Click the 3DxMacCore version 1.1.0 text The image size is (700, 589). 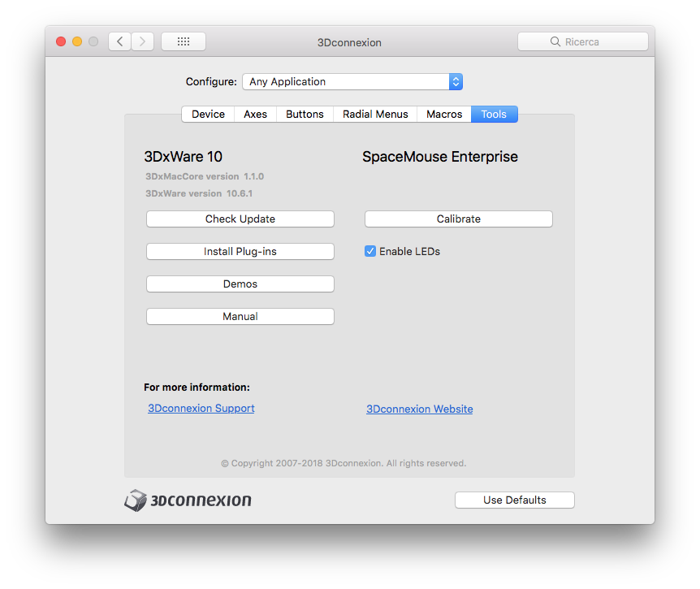coord(205,176)
